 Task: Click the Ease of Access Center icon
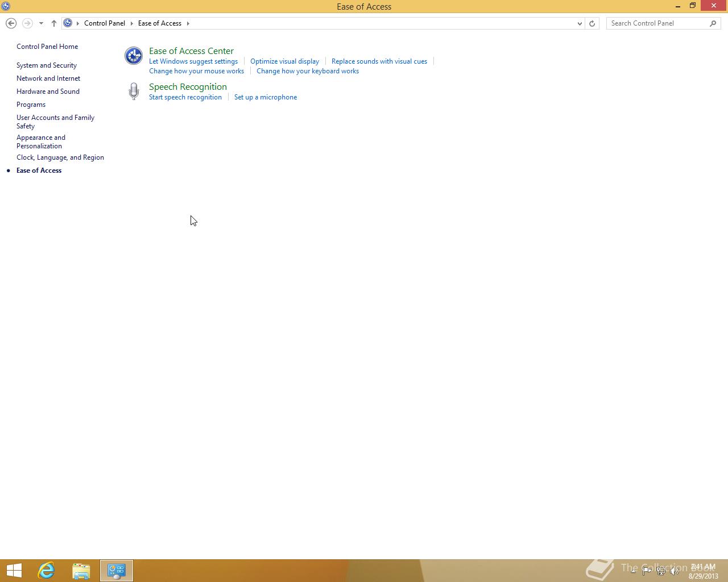(x=134, y=56)
